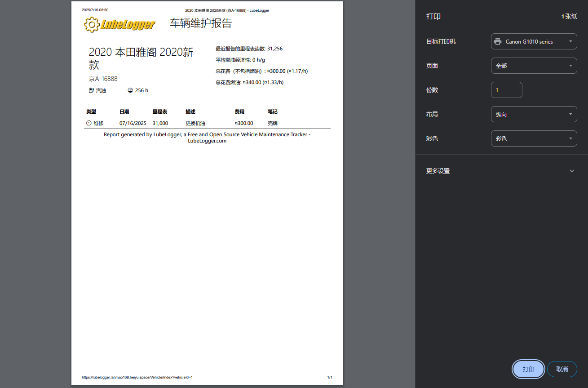This screenshot has width=588, height=388.
Task: Click the 里程表 column header
Action: coord(160,111)
